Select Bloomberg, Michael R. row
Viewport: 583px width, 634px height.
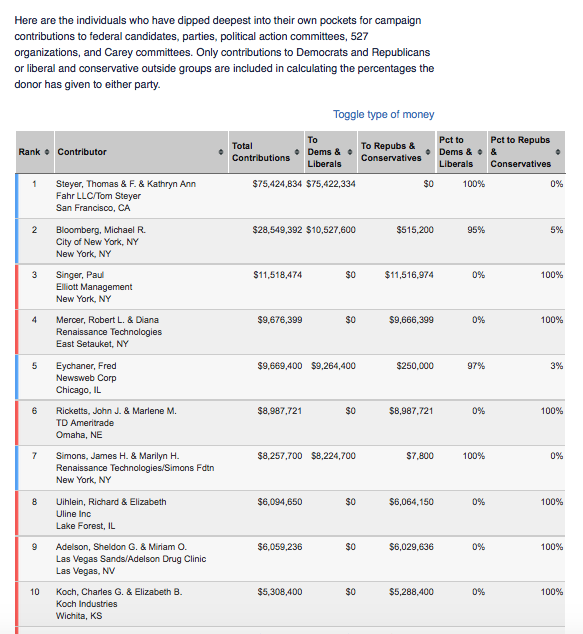[290, 242]
